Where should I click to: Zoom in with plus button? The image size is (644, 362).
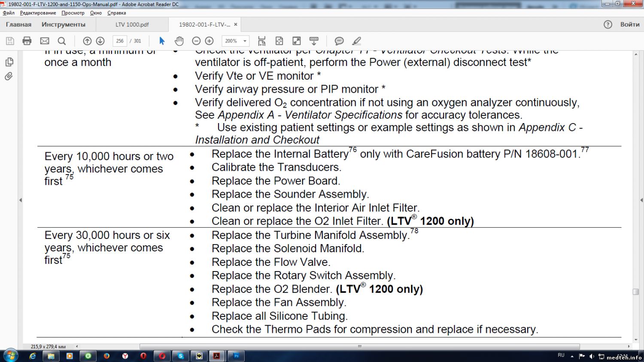(x=209, y=41)
